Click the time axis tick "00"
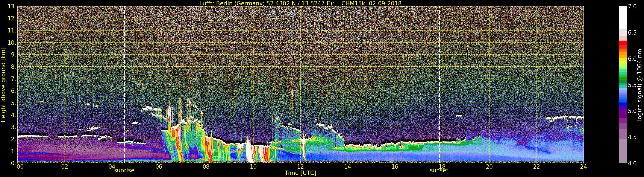Screen dimensions: 644x177 20,167
